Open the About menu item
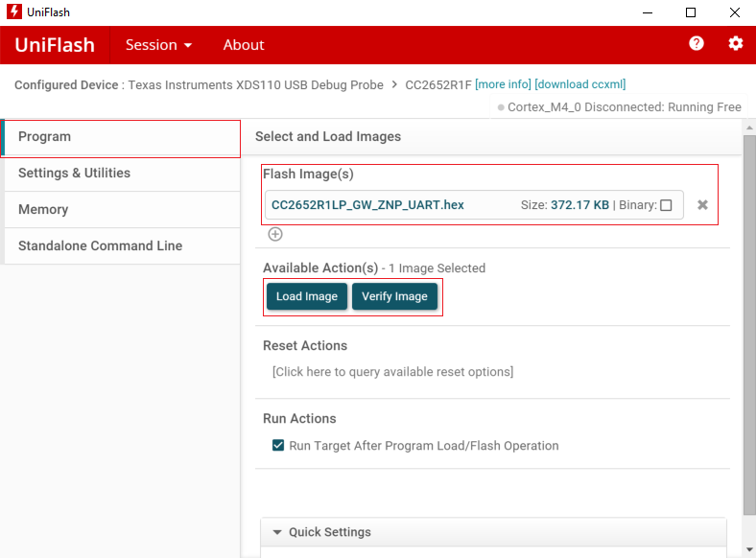The height and width of the screenshot is (558, 756). click(244, 45)
